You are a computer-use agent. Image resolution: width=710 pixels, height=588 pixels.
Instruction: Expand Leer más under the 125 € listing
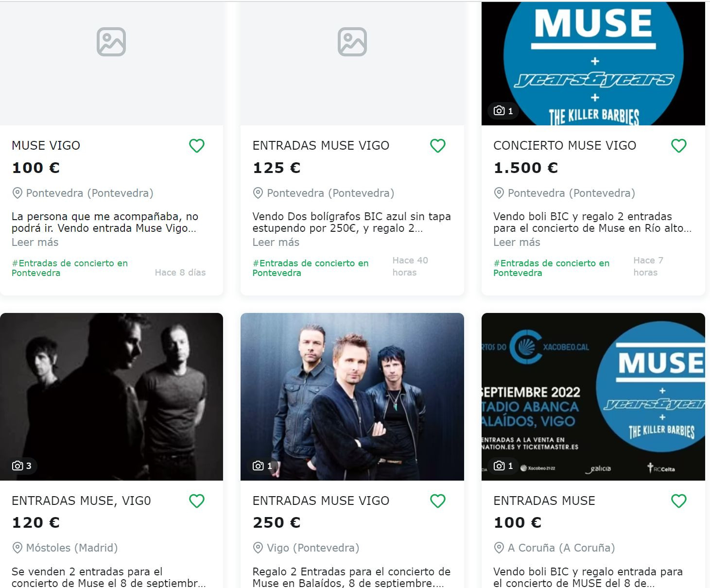276,242
